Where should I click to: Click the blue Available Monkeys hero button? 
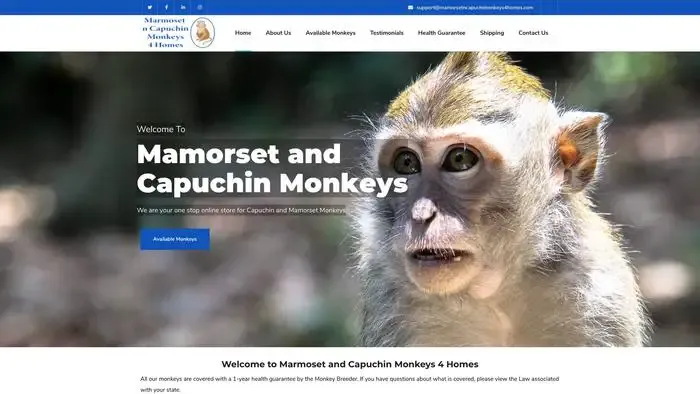tap(175, 239)
